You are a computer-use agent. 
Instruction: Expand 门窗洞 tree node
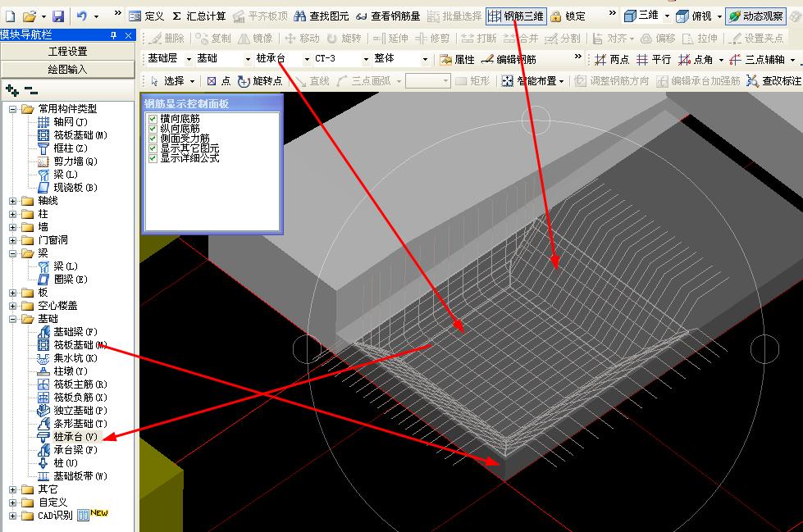(13, 241)
